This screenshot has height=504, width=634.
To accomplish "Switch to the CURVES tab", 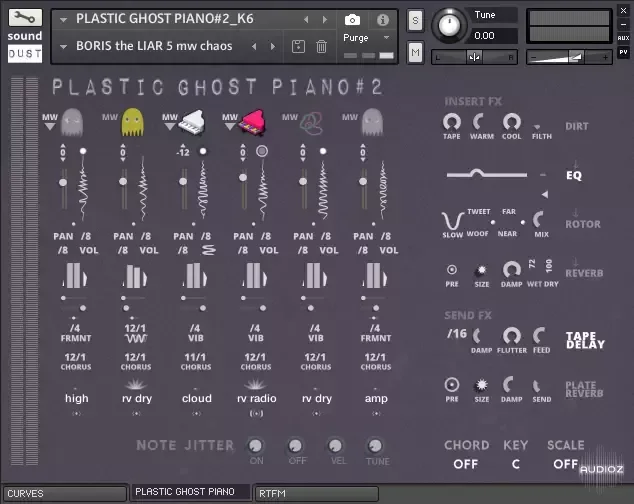I will (x=64, y=493).
